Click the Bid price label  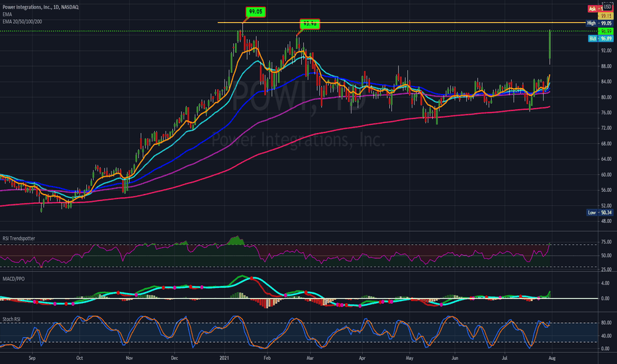point(600,38)
